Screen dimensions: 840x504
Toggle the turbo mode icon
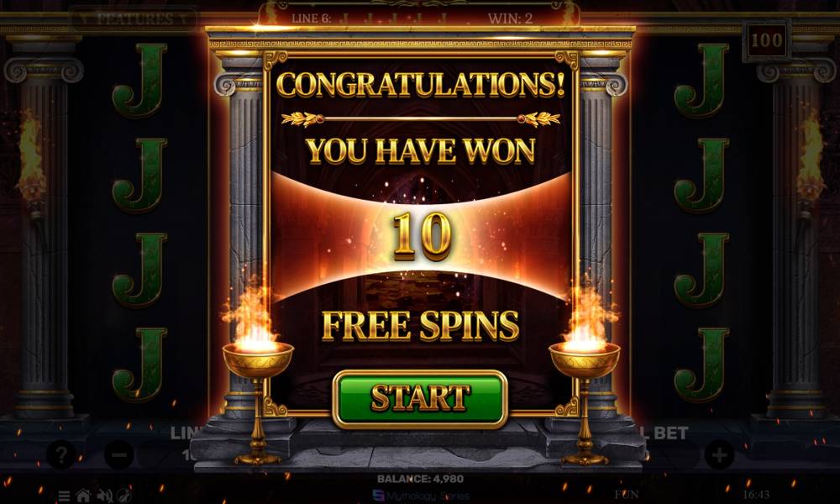124,496
